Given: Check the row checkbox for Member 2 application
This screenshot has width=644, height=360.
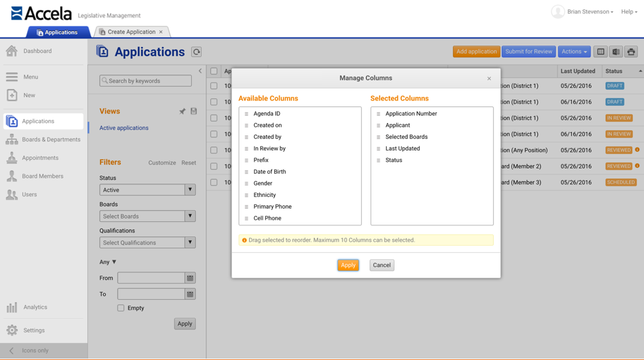Looking at the screenshot, I should coord(214,166).
